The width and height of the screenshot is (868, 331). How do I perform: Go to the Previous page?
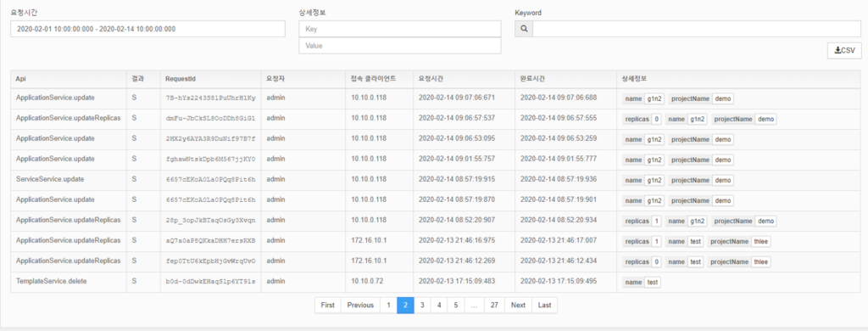(360, 305)
